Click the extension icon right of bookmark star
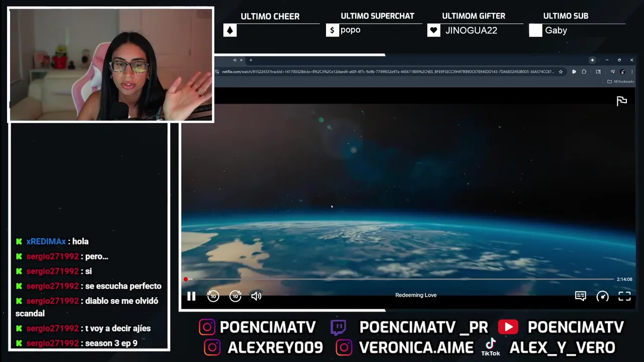This screenshot has height=362, width=644. [574, 72]
